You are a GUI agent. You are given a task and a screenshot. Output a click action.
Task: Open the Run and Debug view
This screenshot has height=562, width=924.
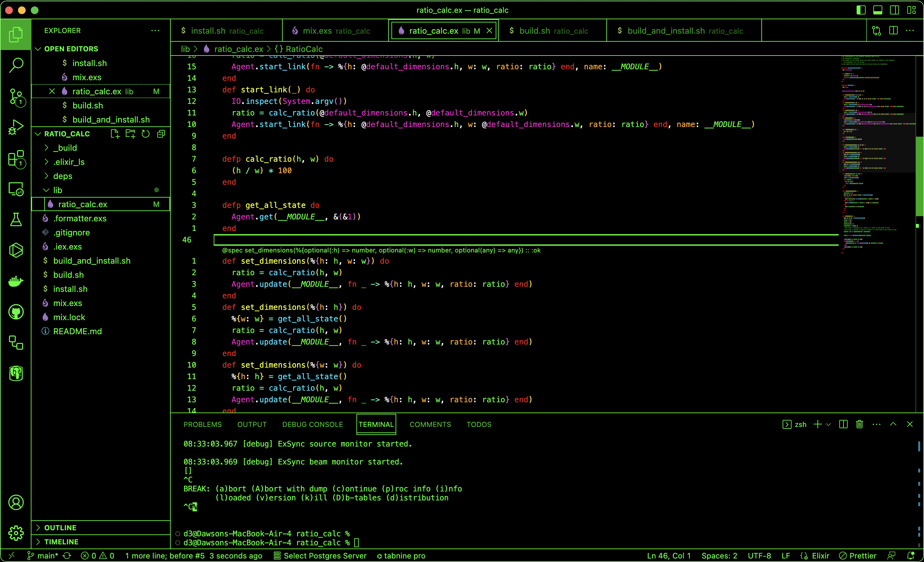click(16, 127)
